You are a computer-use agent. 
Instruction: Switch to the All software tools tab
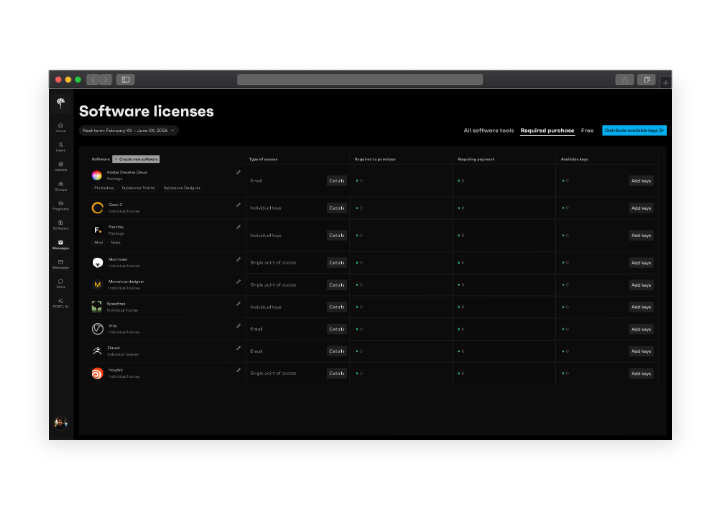pos(488,130)
